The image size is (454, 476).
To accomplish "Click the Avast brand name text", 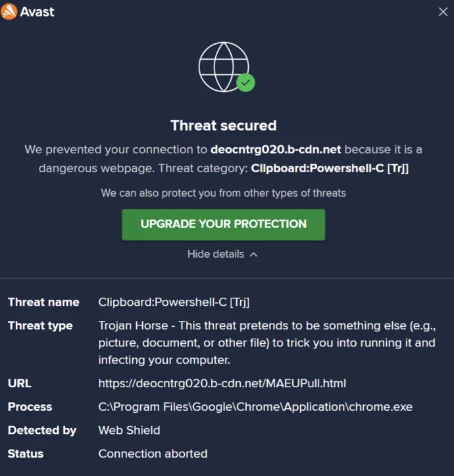I will tap(37, 12).
